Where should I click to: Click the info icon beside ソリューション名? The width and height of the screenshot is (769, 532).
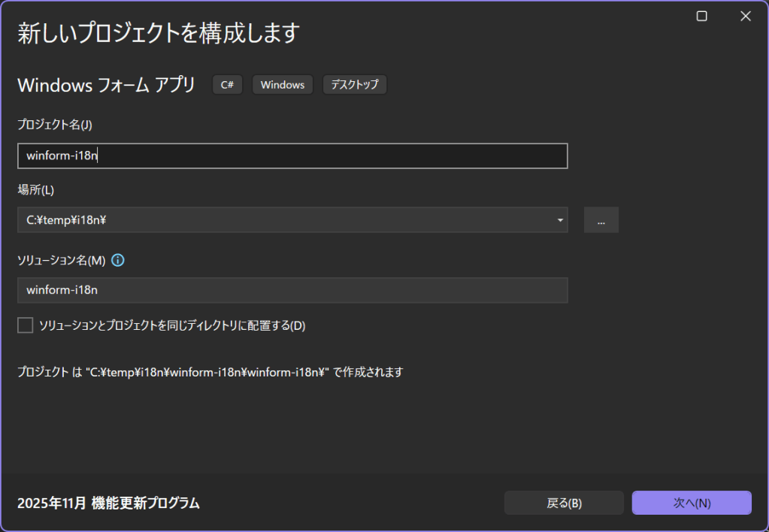pos(117,261)
